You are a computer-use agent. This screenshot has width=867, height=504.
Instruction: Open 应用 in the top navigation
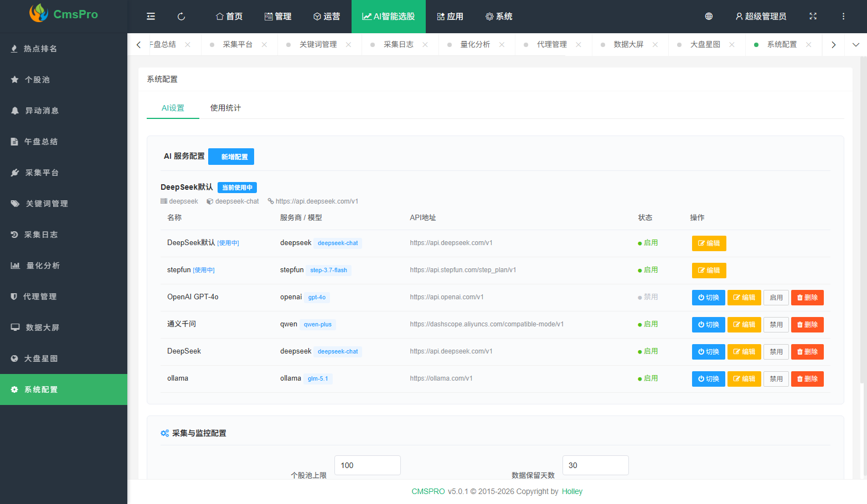tap(450, 17)
